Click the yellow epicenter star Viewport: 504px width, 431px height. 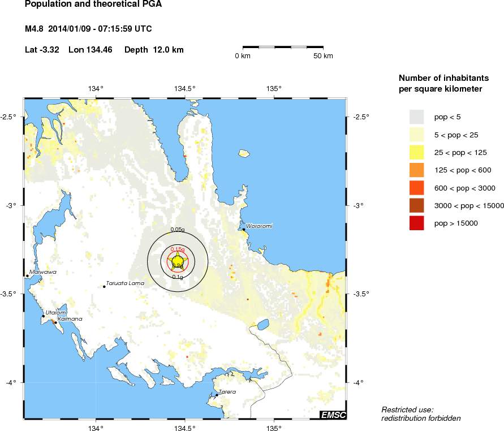(x=178, y=261)
